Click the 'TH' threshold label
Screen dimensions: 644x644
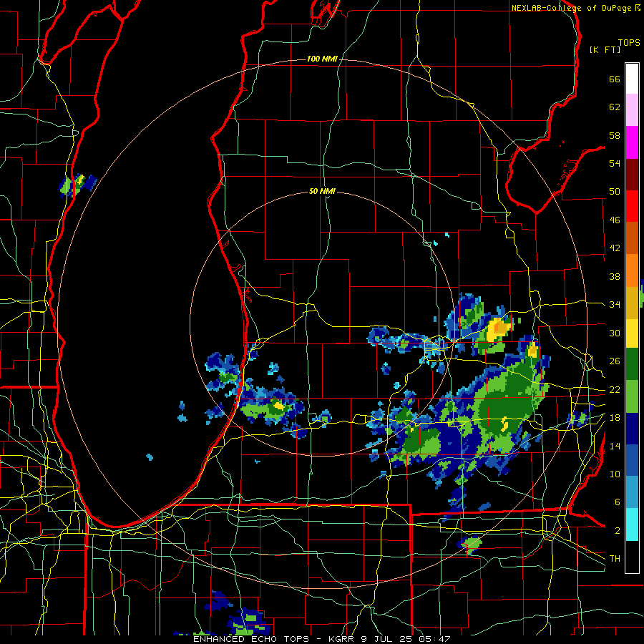(615, 559)
